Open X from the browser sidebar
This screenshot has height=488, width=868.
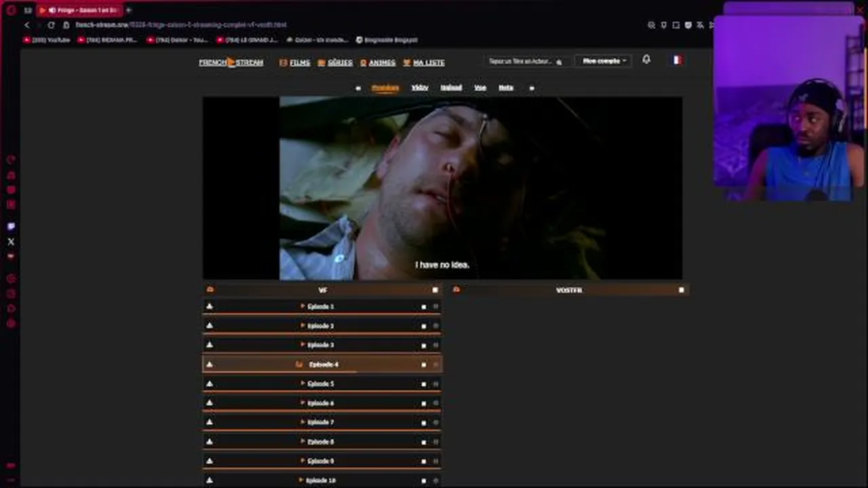[11, 241]
